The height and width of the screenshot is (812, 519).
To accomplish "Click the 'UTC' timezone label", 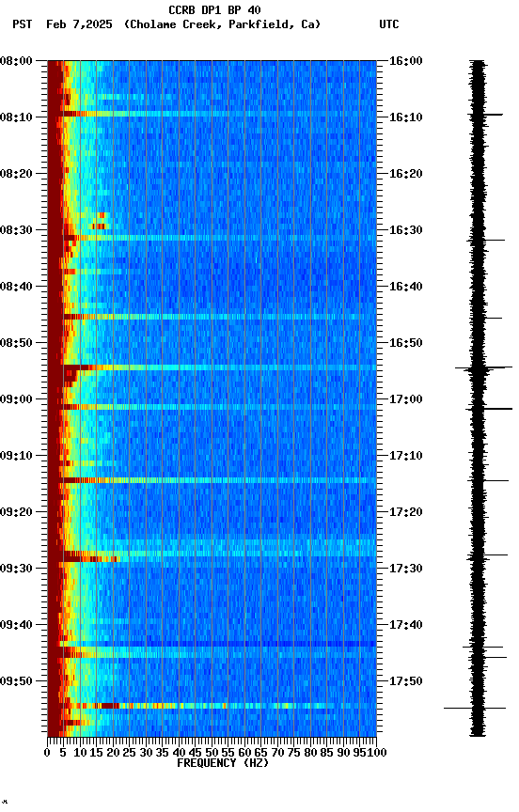I will [x=389, y=24].
